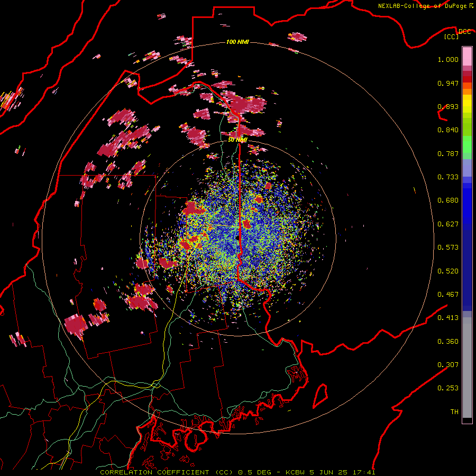This screenshot has width=476, height=476.
Task: Click the TH threshold label
Action: (454, 412)
